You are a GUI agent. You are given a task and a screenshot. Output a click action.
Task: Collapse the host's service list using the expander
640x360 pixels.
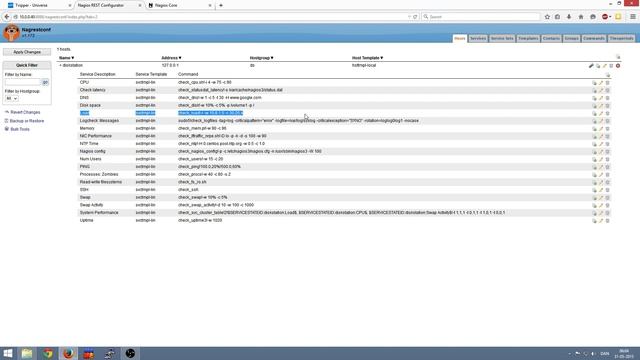click(x=60, y=65)
